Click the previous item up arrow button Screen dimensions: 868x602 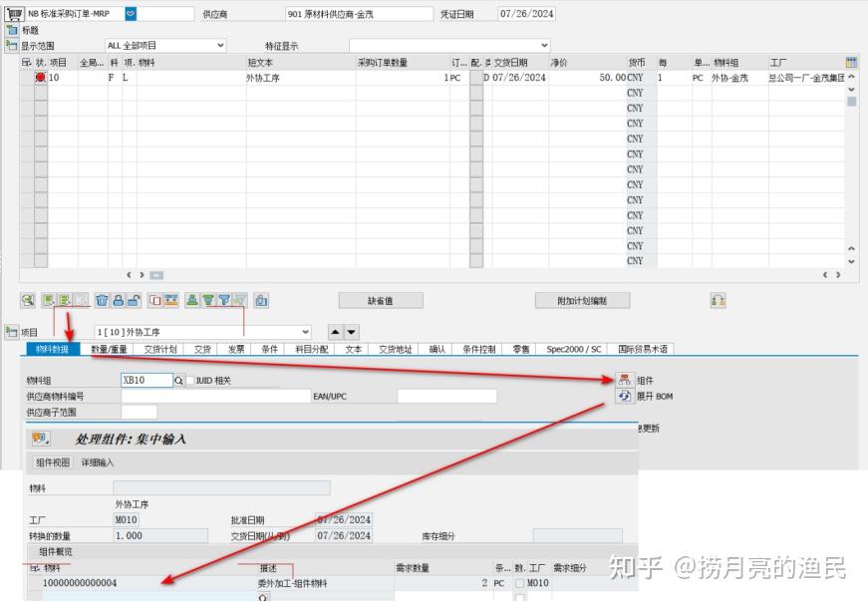coord(336,332)
